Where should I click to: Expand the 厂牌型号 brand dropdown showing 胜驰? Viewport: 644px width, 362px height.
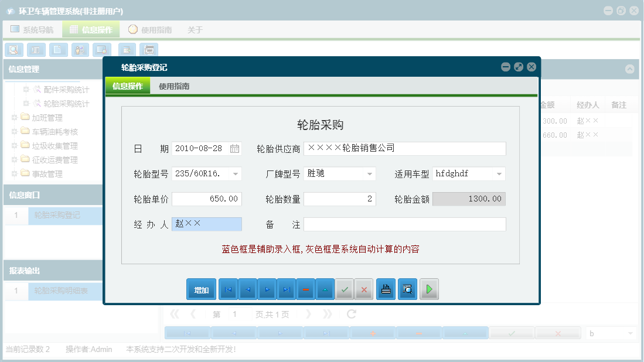[369, 173]
